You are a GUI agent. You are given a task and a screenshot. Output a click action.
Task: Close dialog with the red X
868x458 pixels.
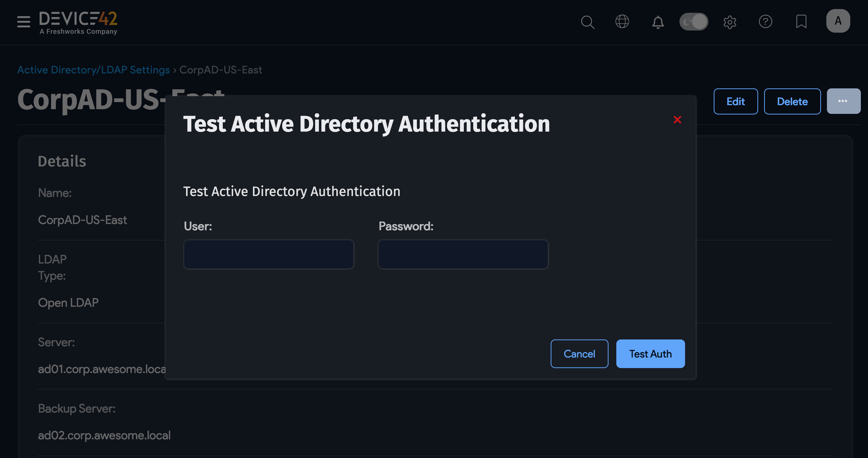(678, 120)
